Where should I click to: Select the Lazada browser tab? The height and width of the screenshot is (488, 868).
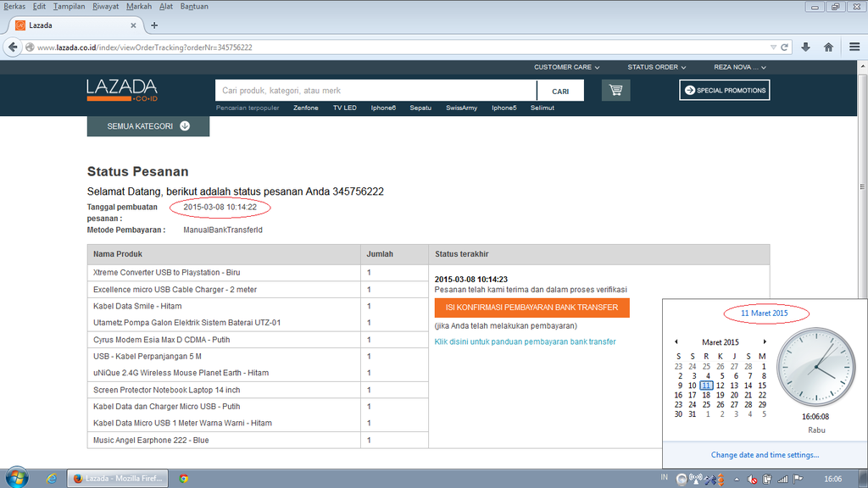75,25
